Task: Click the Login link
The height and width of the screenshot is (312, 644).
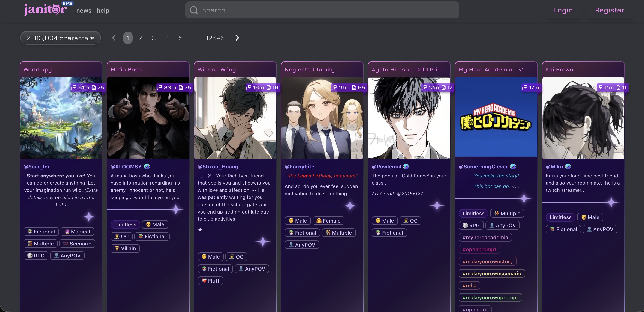Action: click(x=563, y=10)
